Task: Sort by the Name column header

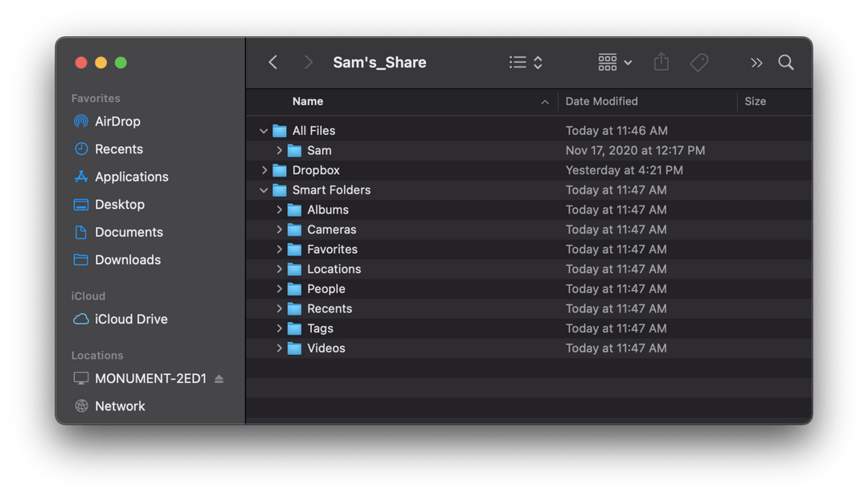Action: click(x=308, y=102)
